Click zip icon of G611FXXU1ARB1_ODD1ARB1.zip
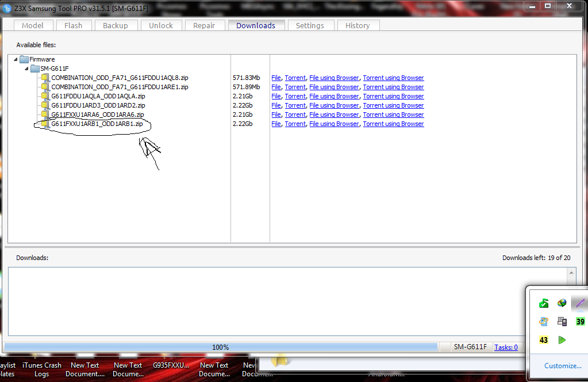The image size is (588, 382). click(45, 124)
